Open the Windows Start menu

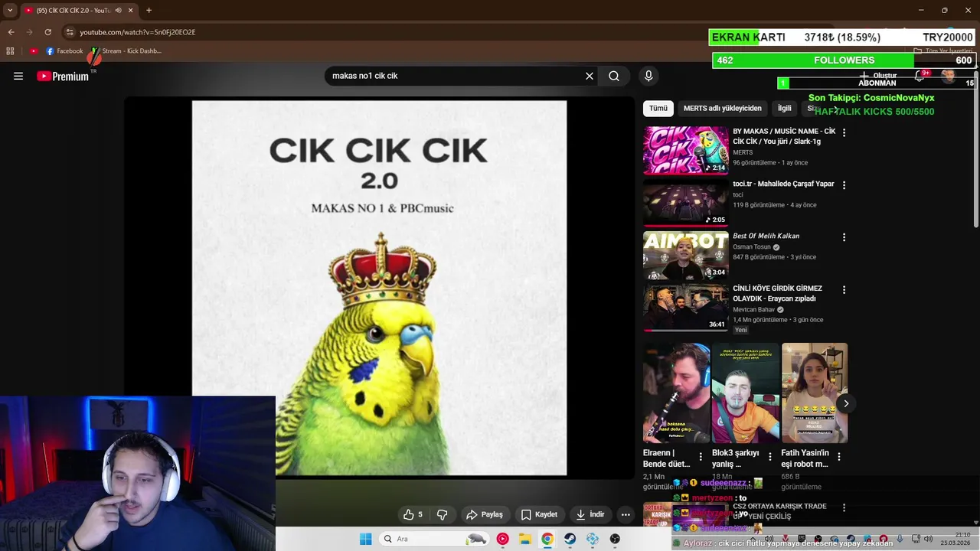point(365,539)
